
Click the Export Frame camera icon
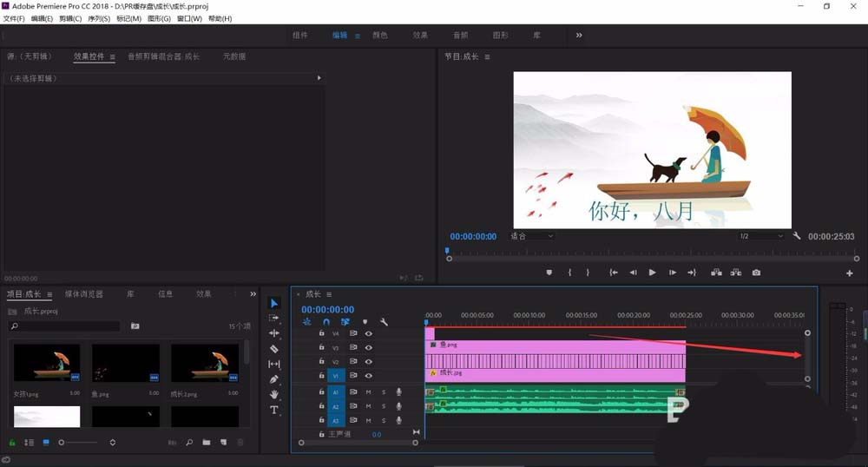pos(756,273)
